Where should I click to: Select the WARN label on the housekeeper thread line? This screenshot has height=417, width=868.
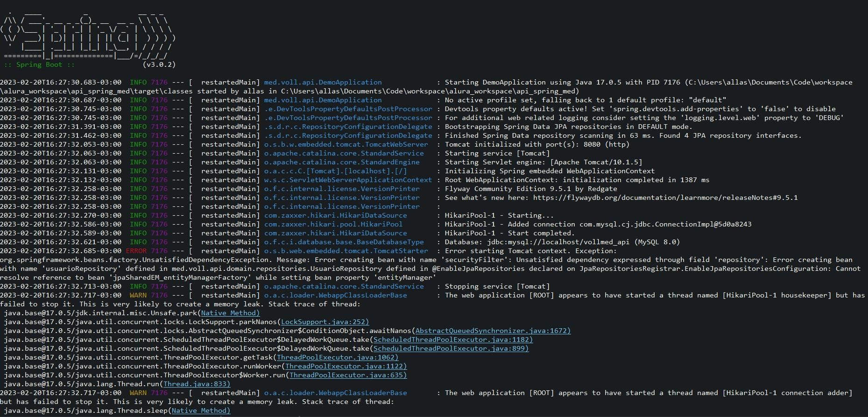point(138,295)
